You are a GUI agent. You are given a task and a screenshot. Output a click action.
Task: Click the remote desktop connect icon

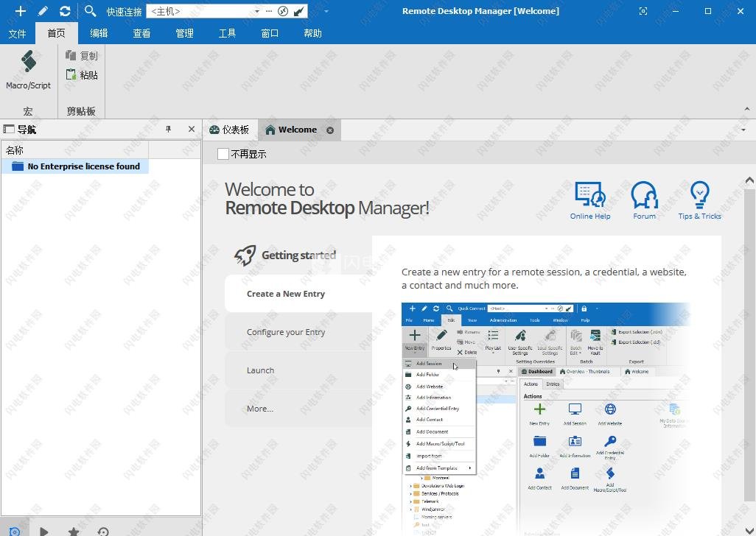coord(283,11)
